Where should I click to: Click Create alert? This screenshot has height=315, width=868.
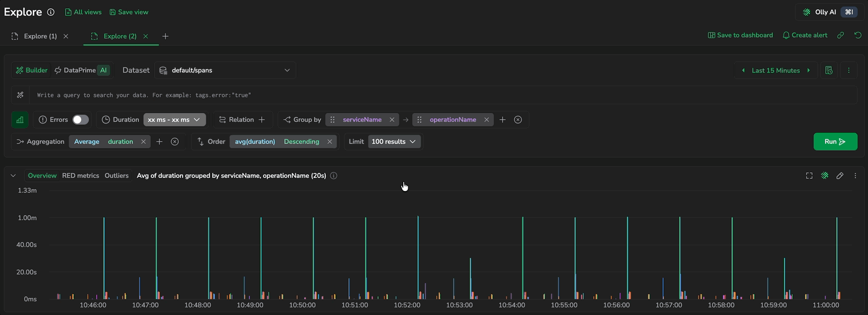click(x=805, y=35)
